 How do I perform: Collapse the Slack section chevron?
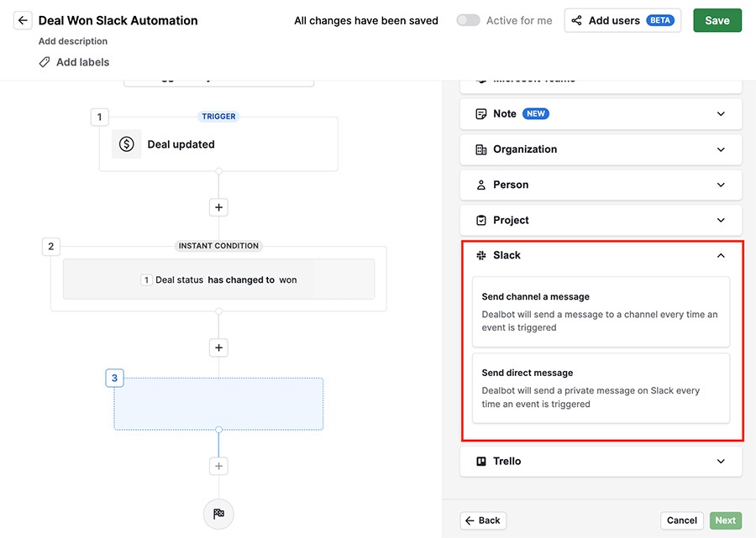(x=721, y=255)
